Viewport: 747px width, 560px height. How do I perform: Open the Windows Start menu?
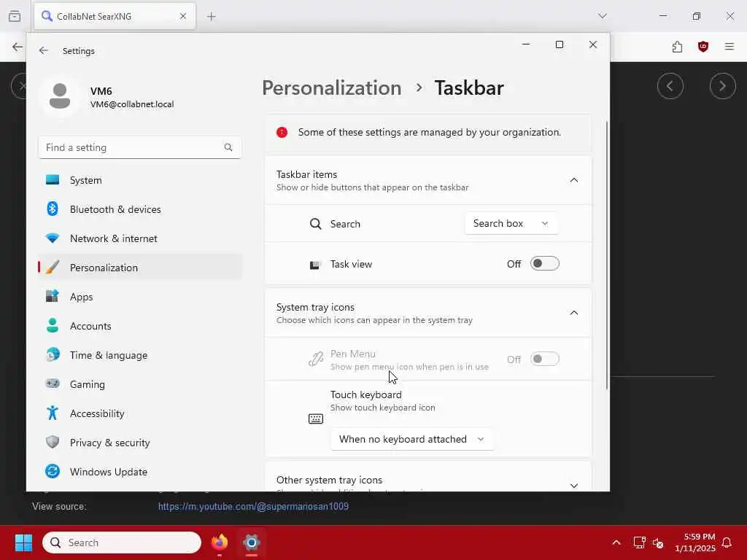pyautogui.click(x=23, y=542)
